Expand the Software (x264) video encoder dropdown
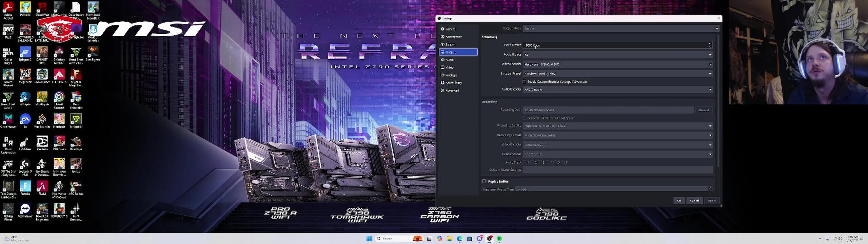Viewport: 868px width, 244px height. pos(618,145)
